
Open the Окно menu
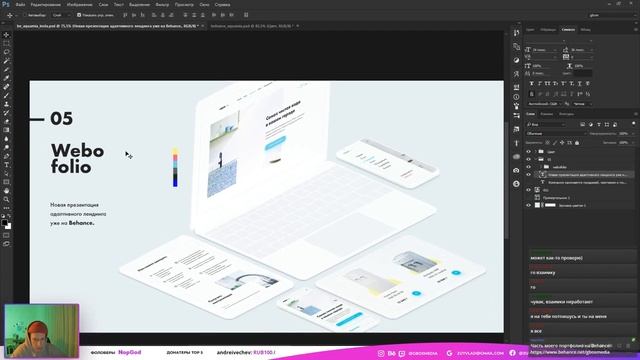(204, 4)
